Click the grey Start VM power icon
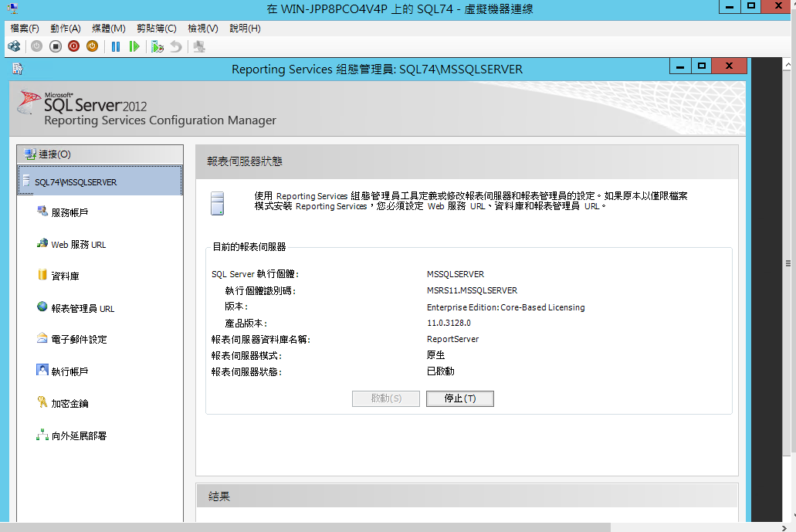 tap(36, 46)
